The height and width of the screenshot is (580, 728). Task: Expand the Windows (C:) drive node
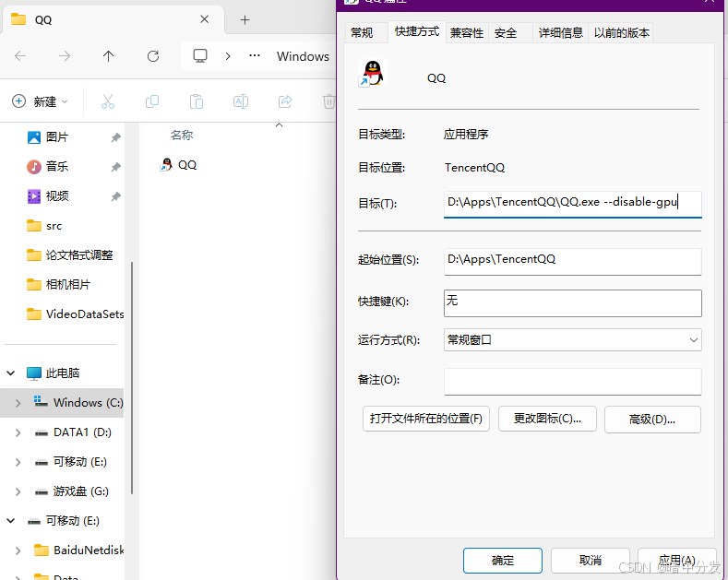point(18,403)
